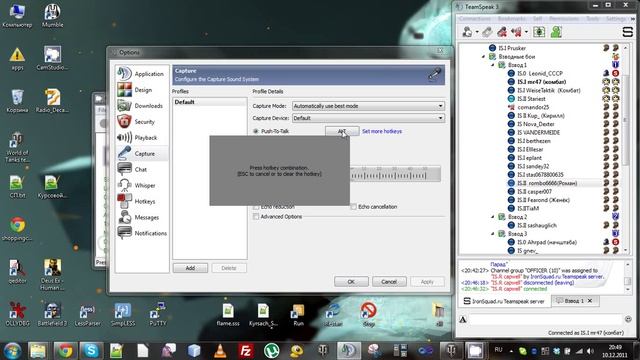The width and height of the screenshot is (640, 360).
Task: Click OK in Options dialog
Action: click(x=351, y=282)
